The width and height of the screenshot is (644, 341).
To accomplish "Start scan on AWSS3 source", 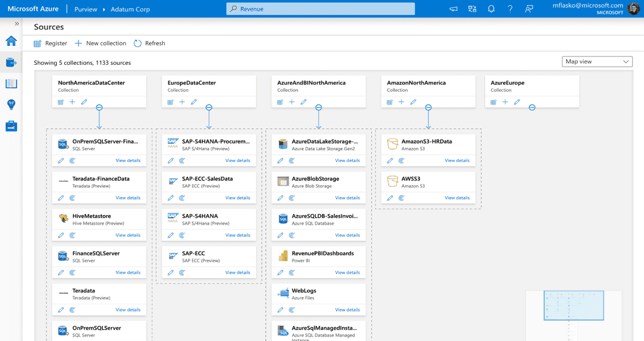I will [x=401, y=198].
